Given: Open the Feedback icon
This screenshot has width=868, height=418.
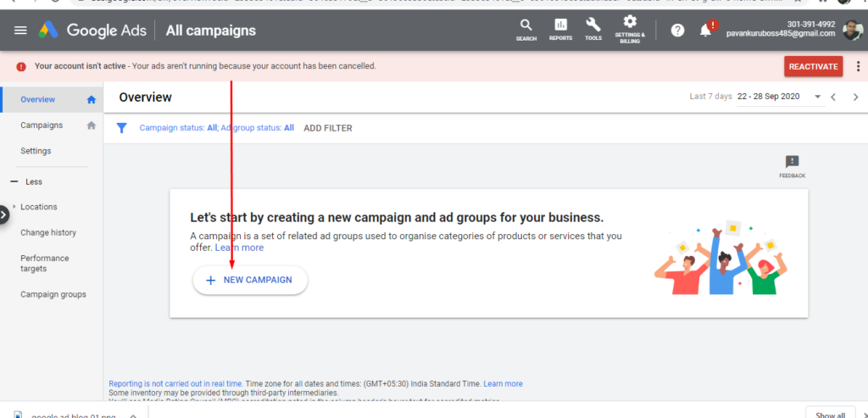Looking at the screenshot, I should tap(793, 167).
